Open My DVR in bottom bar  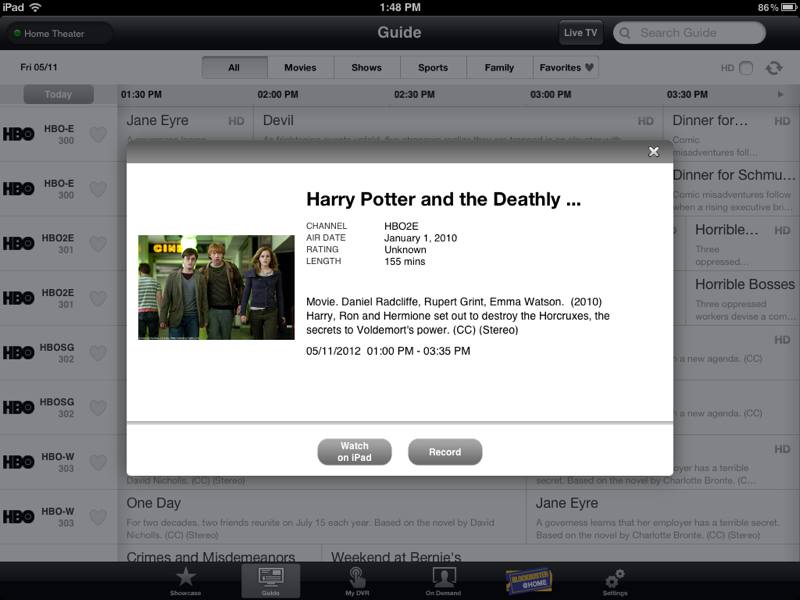[x=357, y=580]
